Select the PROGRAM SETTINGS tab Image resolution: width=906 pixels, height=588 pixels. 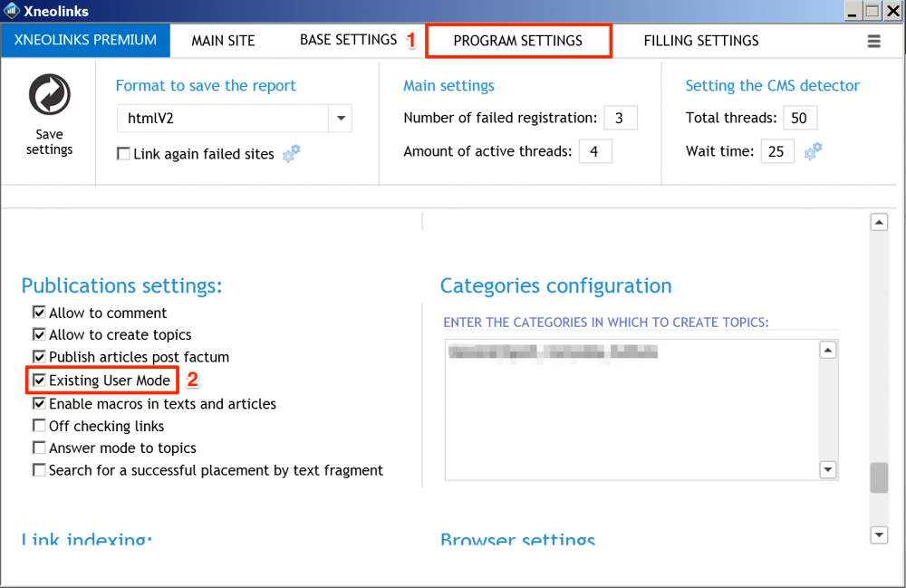(x=518, y=41)
